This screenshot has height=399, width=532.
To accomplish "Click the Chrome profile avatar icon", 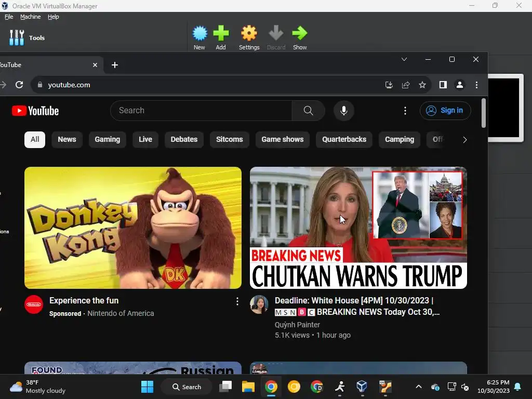I will pyautogui.click(x=460, y=85).
